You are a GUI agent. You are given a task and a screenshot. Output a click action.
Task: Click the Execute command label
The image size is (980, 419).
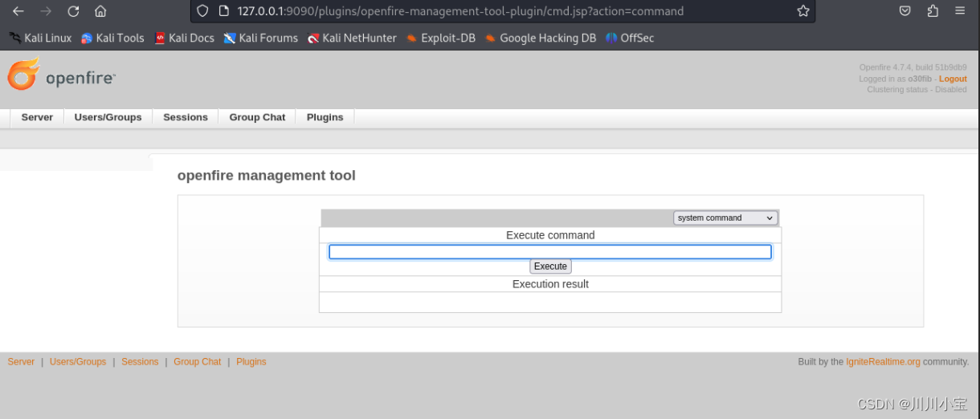(550, 235)
